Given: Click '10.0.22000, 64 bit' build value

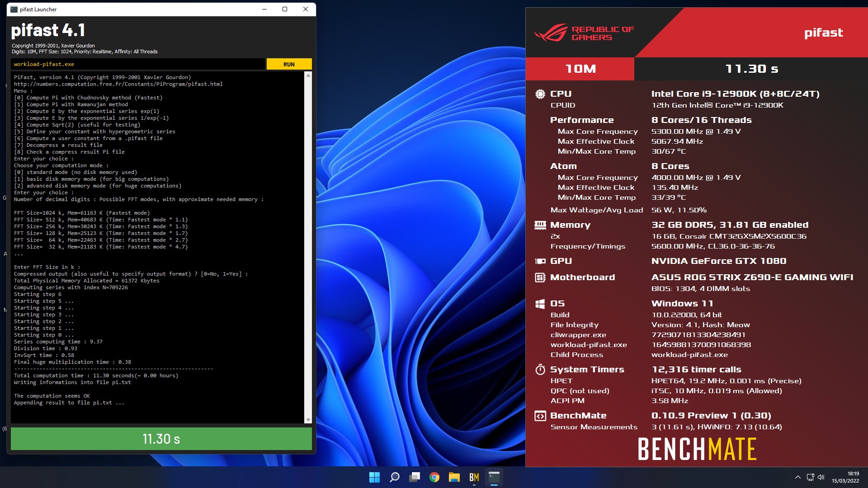Looking at the screenshot, I should coord(686,315).
